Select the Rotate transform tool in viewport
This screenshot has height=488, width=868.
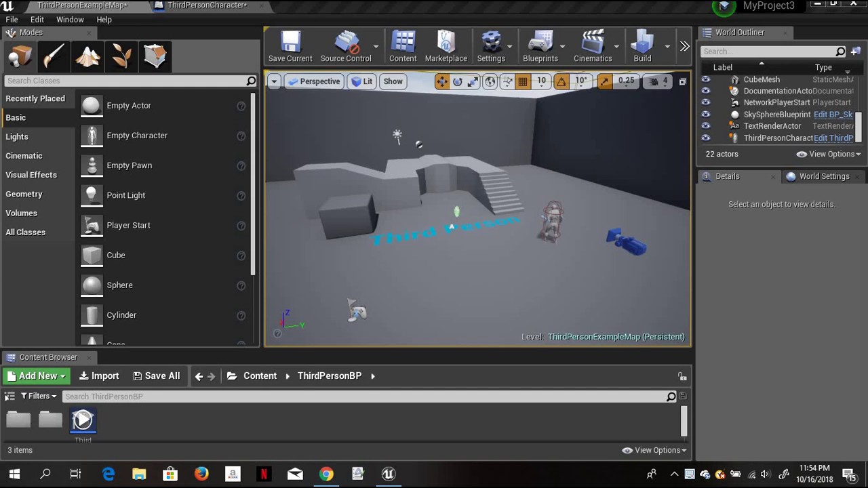(458, 81)
